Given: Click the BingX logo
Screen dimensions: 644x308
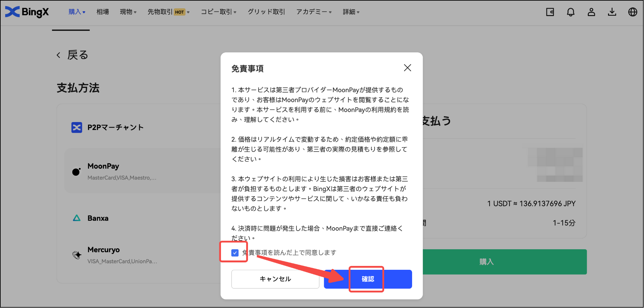Looking at the screenshot, I should tap(27, 12).
